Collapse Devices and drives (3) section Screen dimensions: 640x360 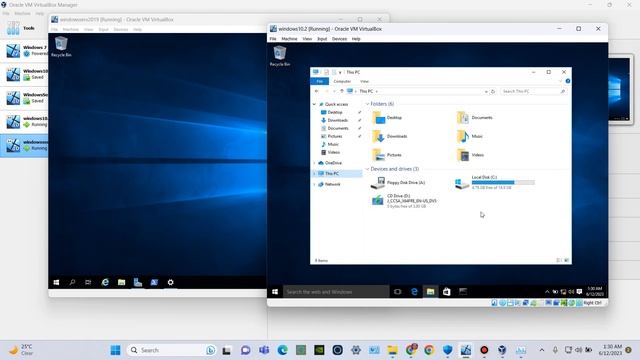click(x=367, y=169)
